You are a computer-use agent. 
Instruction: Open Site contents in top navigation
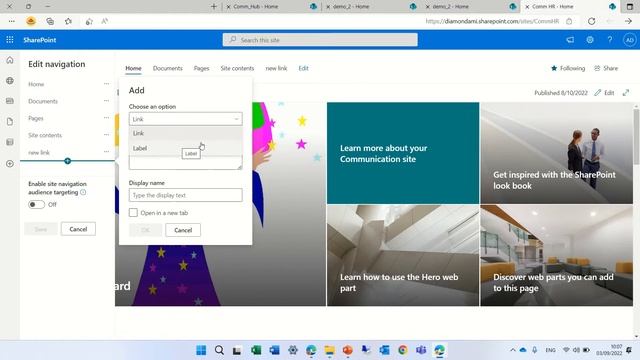pos(237,68)
